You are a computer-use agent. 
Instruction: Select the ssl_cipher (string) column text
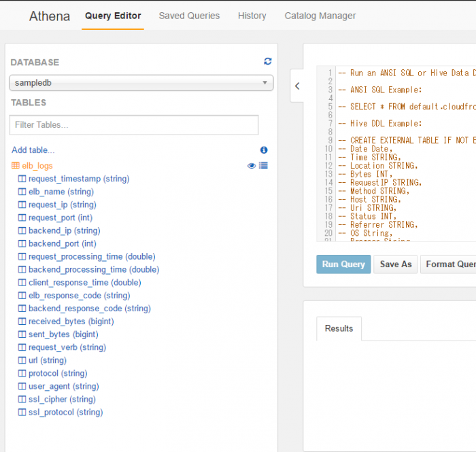[62, 399]
